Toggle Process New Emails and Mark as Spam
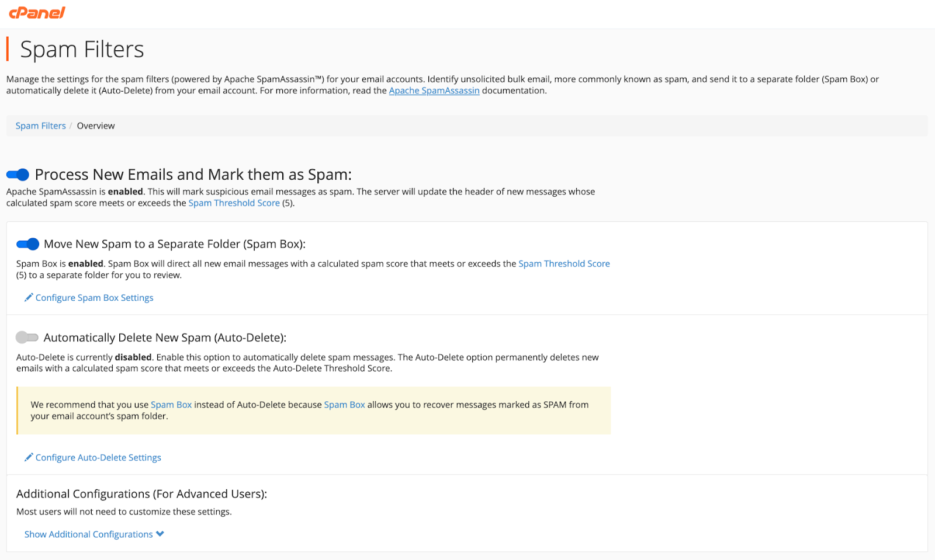This screenshot has width=935, height=560. (x=18, y=175)
